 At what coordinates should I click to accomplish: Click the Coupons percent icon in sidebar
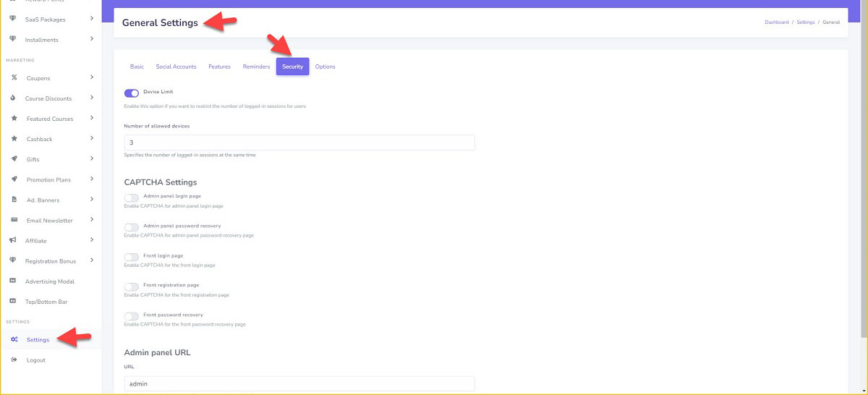[14, 77]
